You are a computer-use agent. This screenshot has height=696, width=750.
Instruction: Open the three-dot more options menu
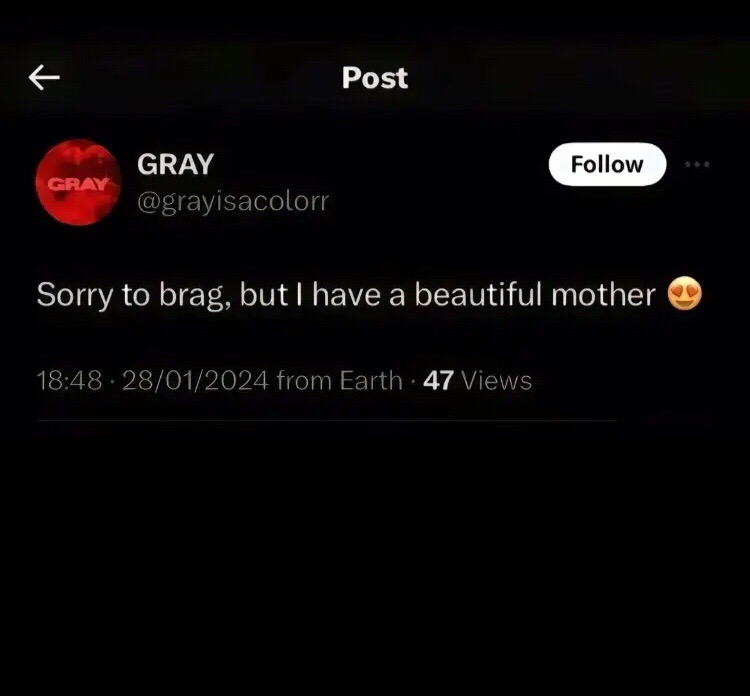click(x=697, y=164)
